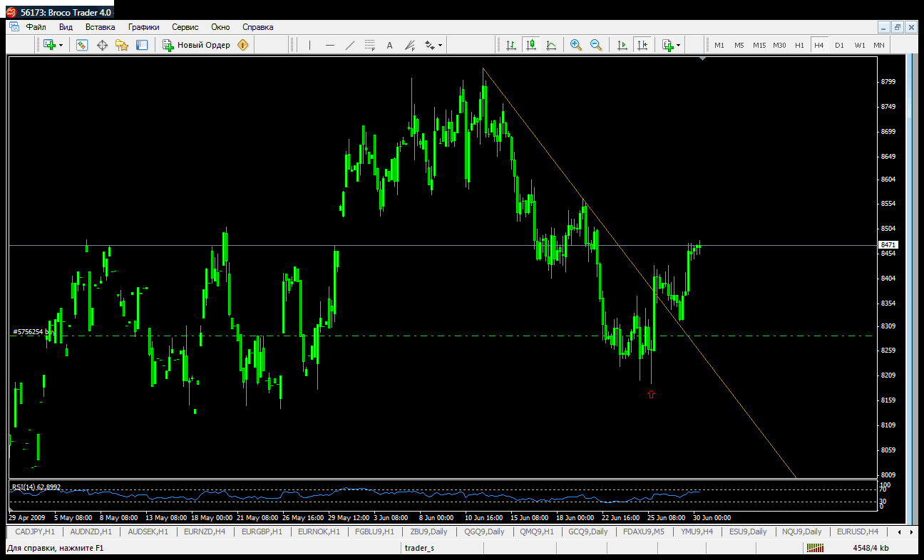The height and width of the screenshot is (560, 924).
Task: Open the Market Watch window icon
Action: pos(82,45)
